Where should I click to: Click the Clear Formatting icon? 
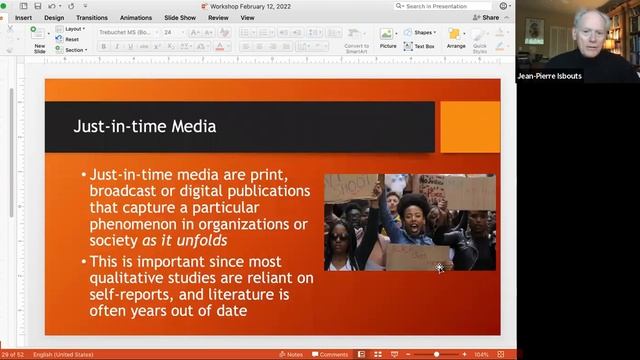click(x=224, y=33)
